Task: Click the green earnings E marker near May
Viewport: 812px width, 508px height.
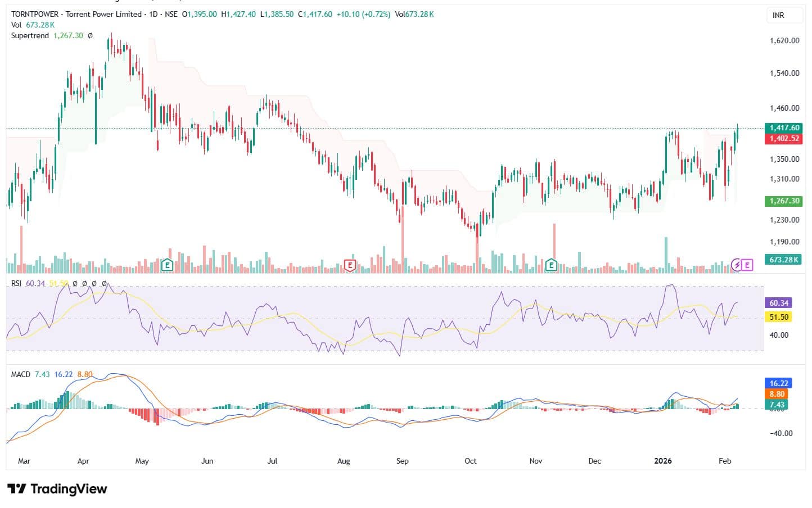Action: pyautogui.click(x=167, y=265)
